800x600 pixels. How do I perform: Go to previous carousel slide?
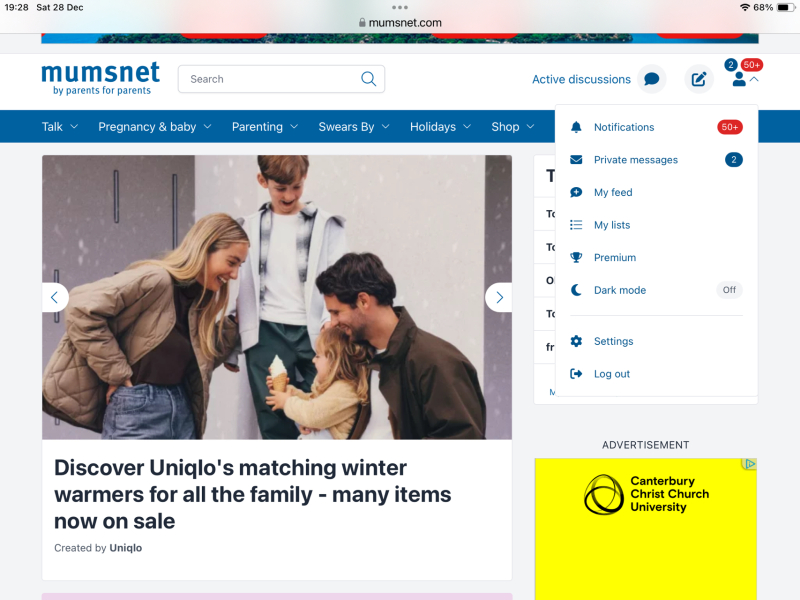[55, 297]
